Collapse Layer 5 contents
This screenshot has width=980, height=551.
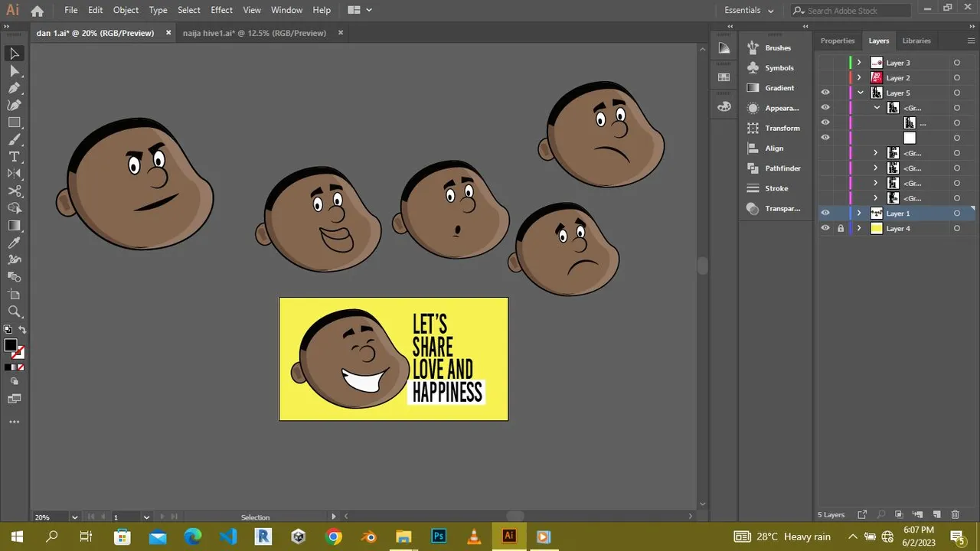pos(860,93)
